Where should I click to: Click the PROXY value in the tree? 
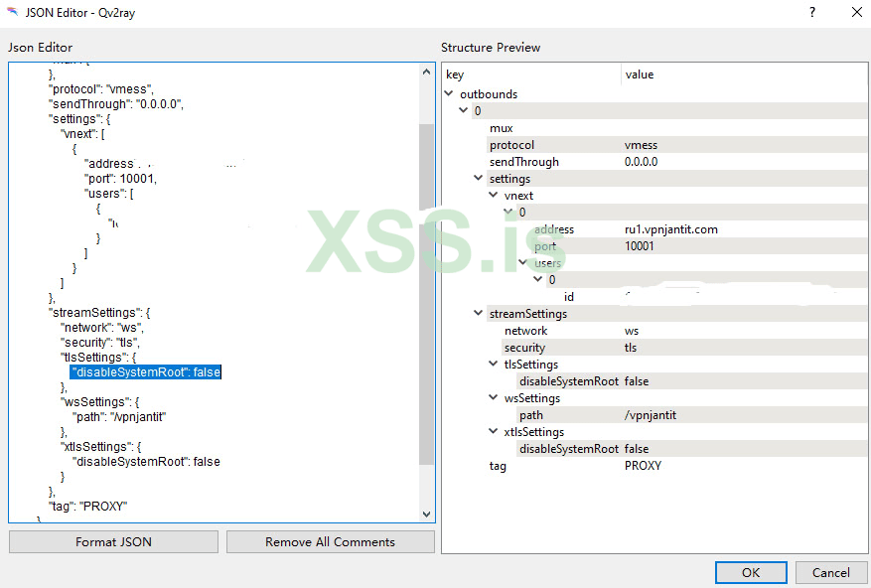click(643, 466)
